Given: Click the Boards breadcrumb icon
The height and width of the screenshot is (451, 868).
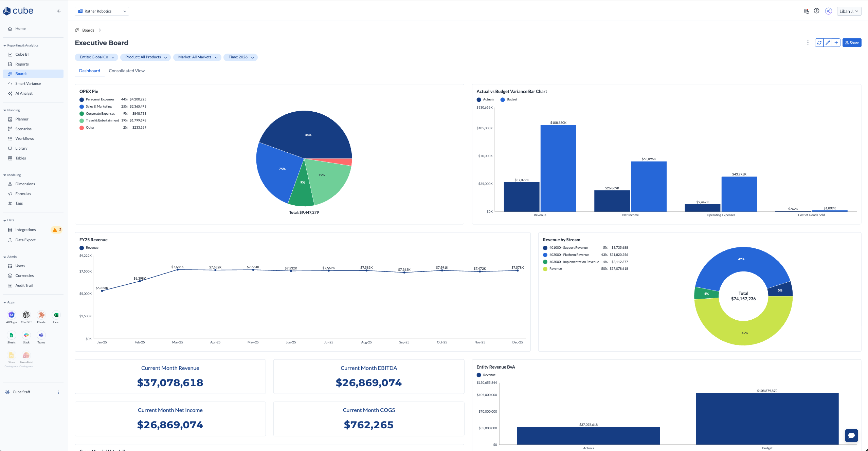Looking at the screenshot, I should tap(77, 30).
